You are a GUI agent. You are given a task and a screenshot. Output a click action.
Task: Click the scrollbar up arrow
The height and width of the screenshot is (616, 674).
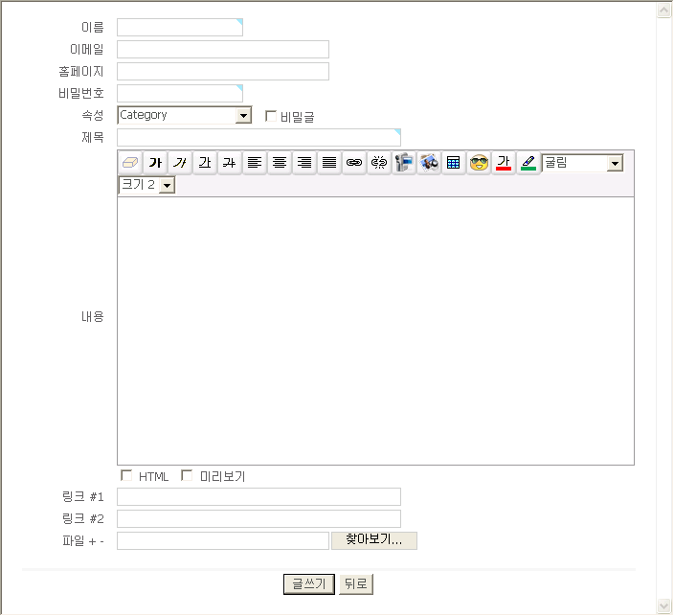664,11
